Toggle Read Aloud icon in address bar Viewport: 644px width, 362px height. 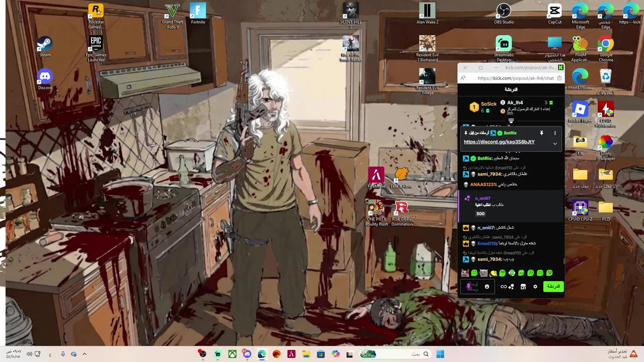(x=463, y=78)
